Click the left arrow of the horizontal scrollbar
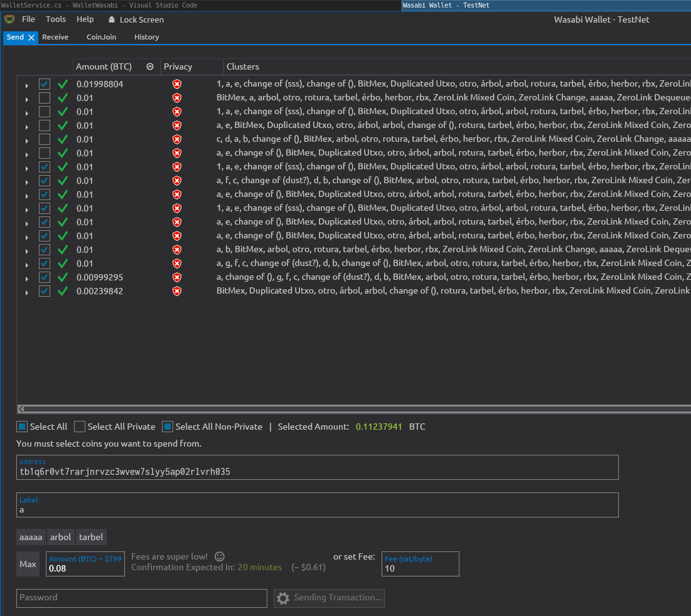This screenshot has width=691, height=616. [21, 409]
